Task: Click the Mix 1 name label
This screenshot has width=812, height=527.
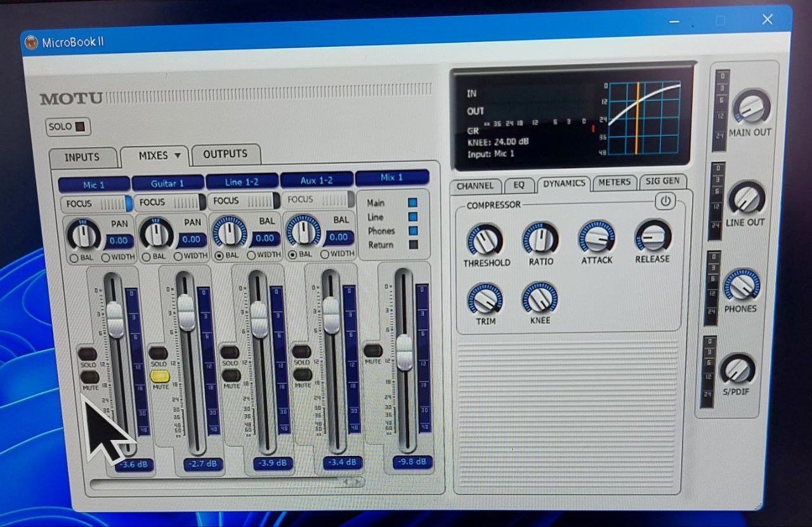Action: click(x=392, y=177)
